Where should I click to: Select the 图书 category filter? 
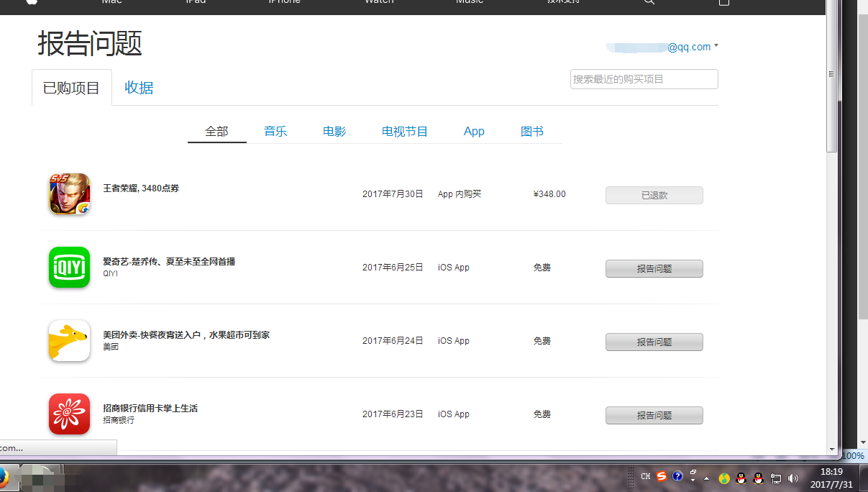532,131
